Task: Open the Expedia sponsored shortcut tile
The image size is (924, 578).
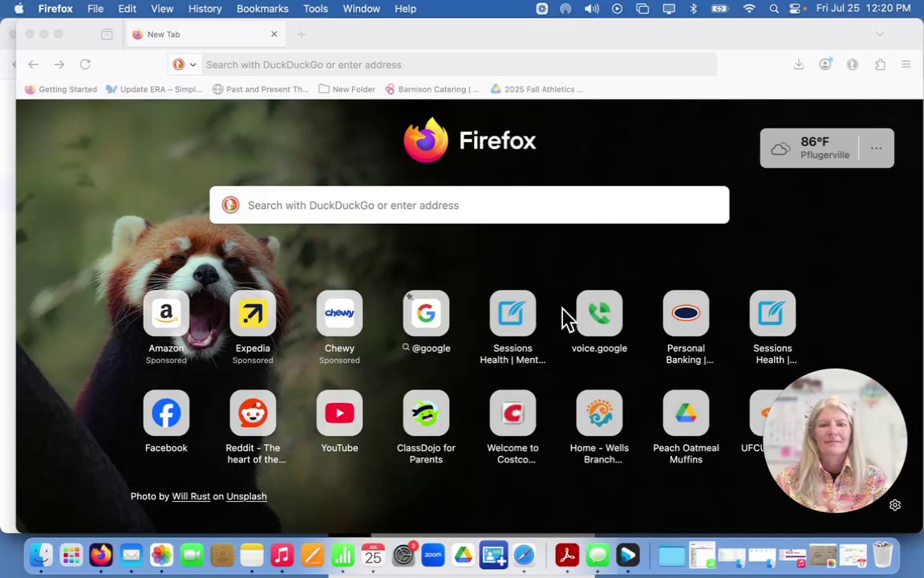Action: point(253,313)
